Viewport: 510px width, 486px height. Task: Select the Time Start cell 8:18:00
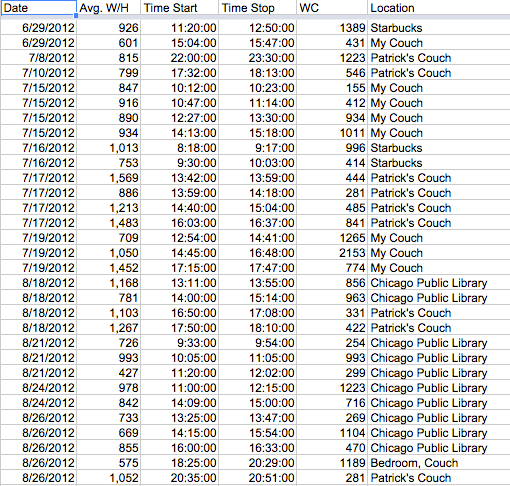point(179,148)
